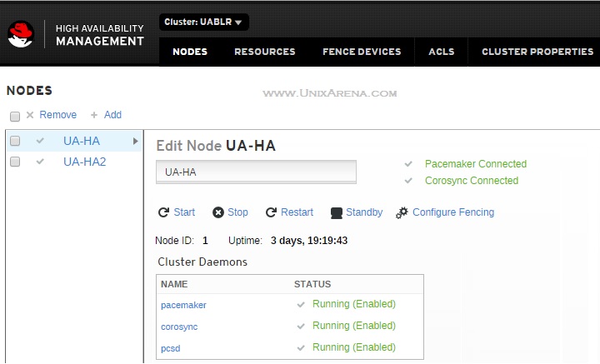Switch to the RESOURCES tab
The width and height of the screenshot is (600, 364).
click(x=265, y=52)
